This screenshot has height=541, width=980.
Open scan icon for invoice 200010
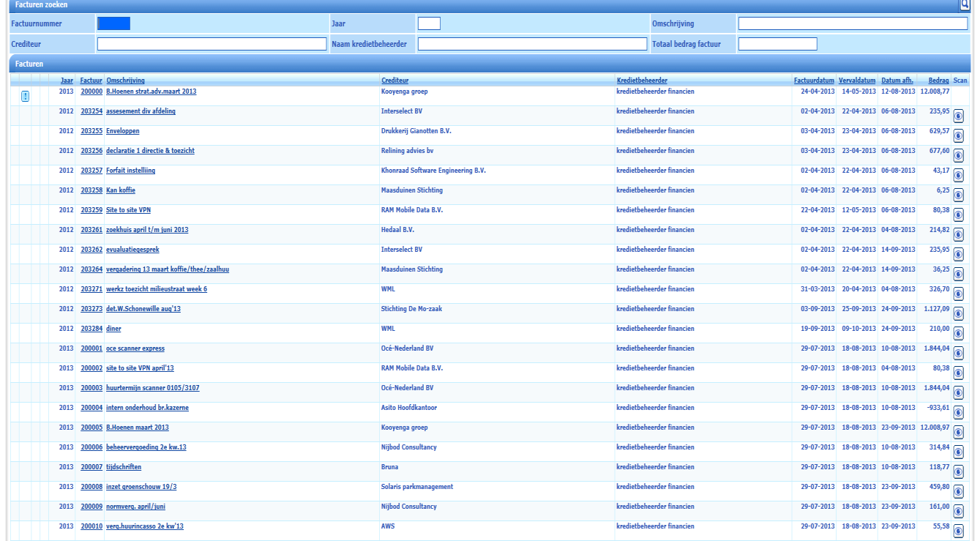pos(958,531)
